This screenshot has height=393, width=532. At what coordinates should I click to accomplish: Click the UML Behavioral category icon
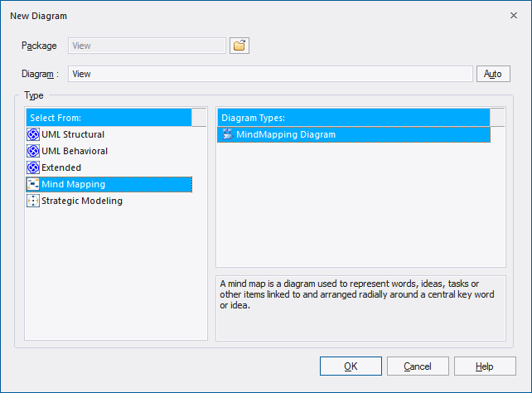click(x=33, y=151)
